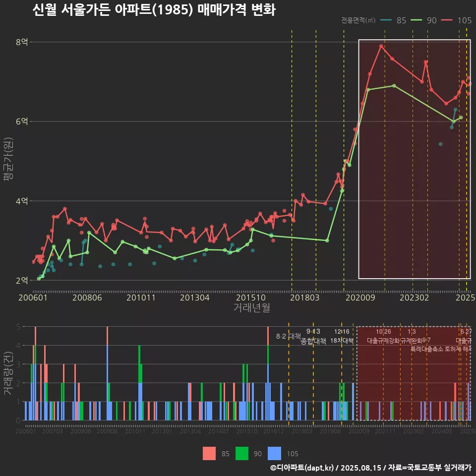Click the '105' label in the top legend
This screenshot has width=476, height=476.
click(x=465, y=20)
